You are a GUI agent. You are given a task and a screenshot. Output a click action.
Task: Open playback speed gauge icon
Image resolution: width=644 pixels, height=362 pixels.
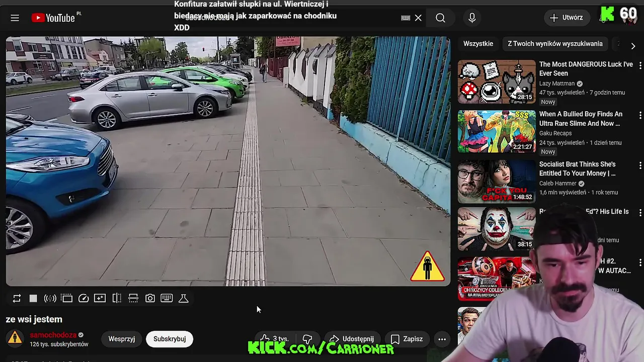(84, 298)
